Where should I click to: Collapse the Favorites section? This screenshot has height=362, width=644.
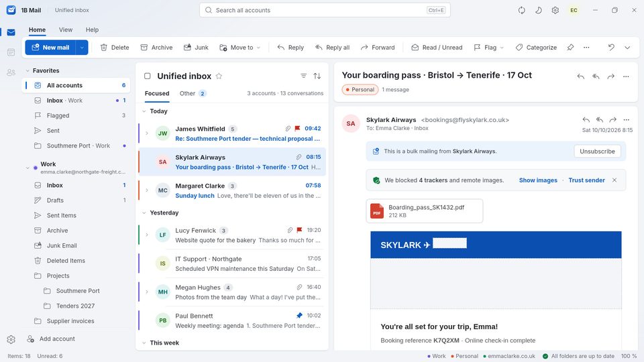(28, 70)
